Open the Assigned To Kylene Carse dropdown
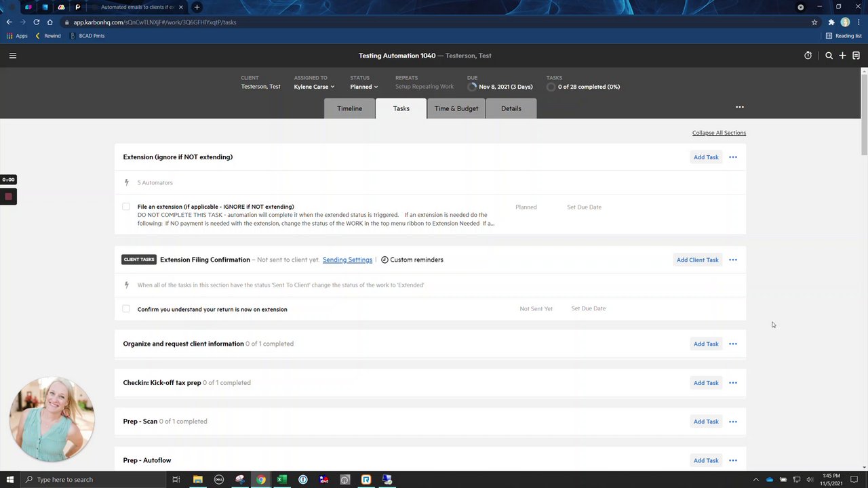Screen dimensions: 868x488 (x=314, y=87)
